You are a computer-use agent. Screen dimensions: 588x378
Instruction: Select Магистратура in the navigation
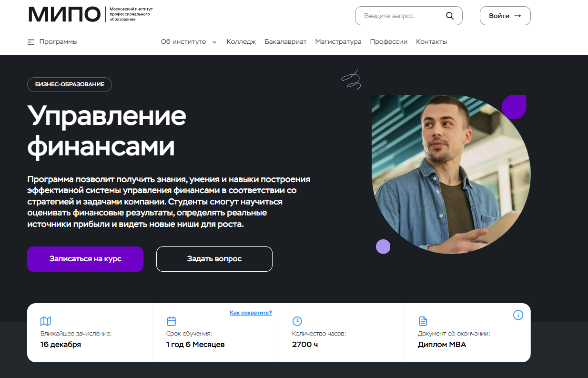point(338,42)
